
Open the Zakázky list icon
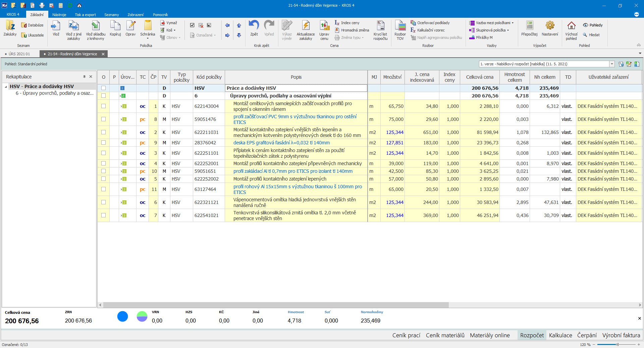[10, 26]
